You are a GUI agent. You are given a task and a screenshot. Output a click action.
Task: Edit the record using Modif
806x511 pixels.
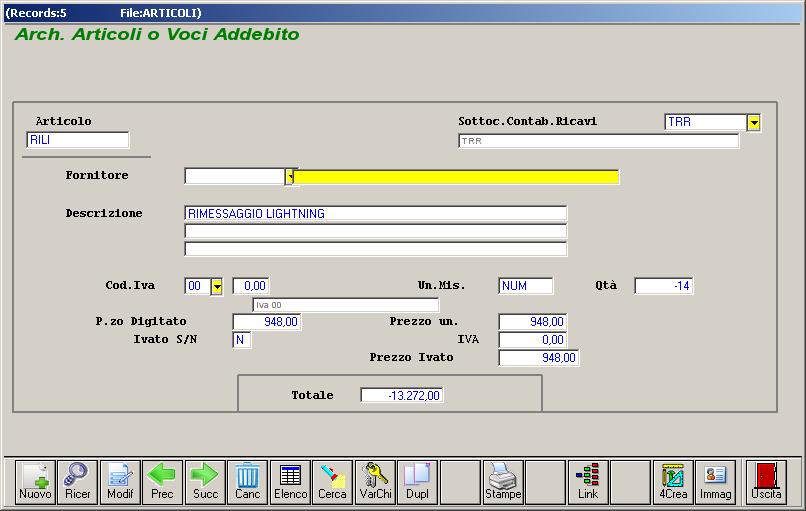pos(120,482)
